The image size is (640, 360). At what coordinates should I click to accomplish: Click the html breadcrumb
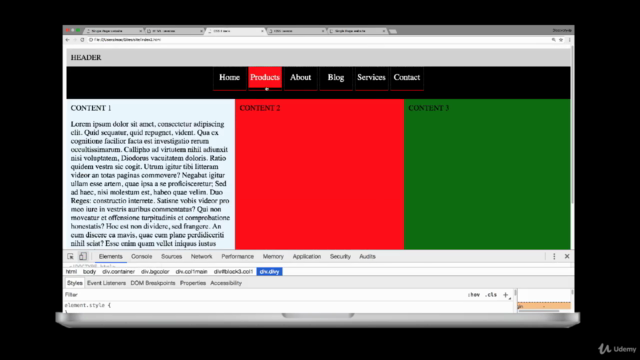tap(71, 271)
